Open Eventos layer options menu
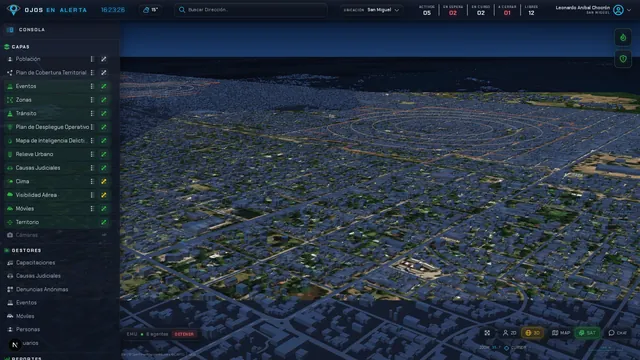 pos(92,87)
